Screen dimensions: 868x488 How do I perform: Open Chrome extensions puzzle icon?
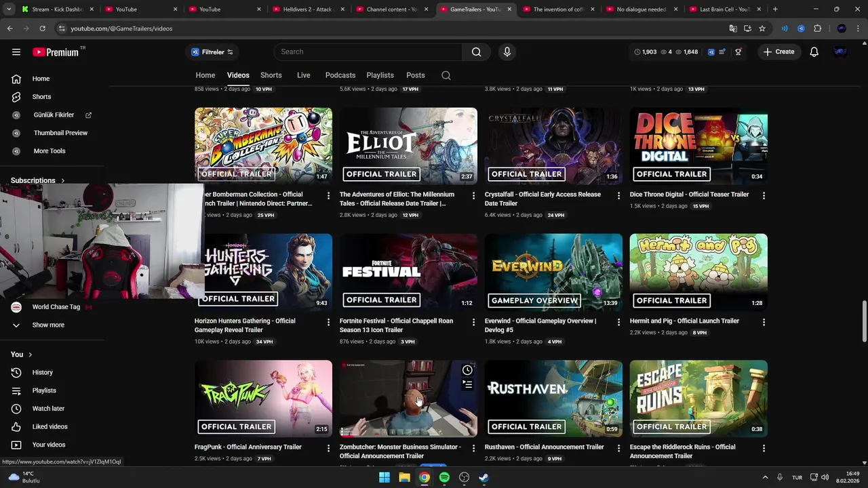coord(817,28)
